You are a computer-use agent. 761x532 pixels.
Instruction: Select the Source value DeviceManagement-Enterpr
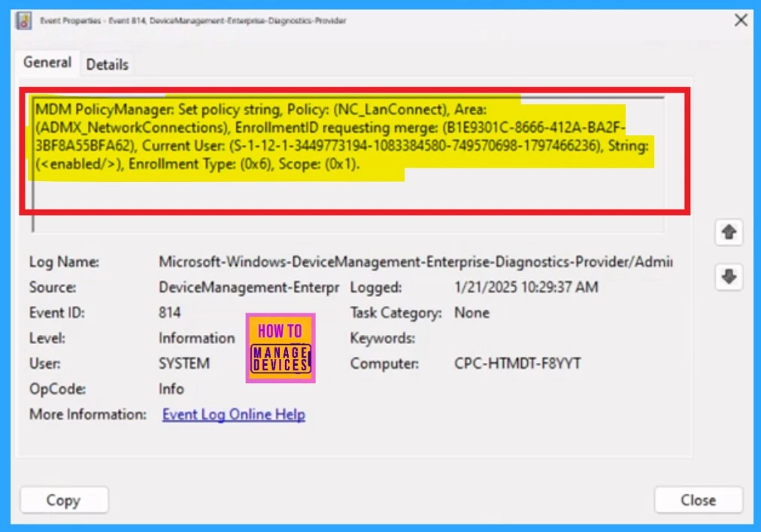[x=248, y=287]
